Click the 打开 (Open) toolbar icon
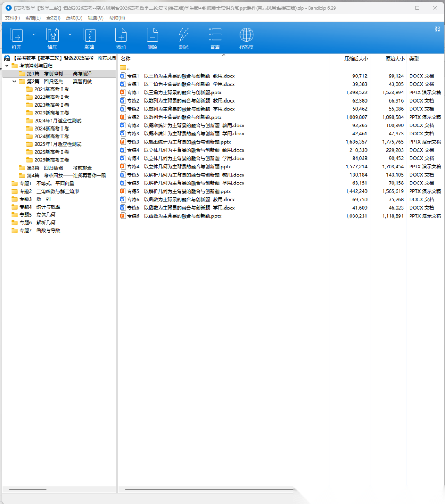445x504 pixels. pos(16,35)
